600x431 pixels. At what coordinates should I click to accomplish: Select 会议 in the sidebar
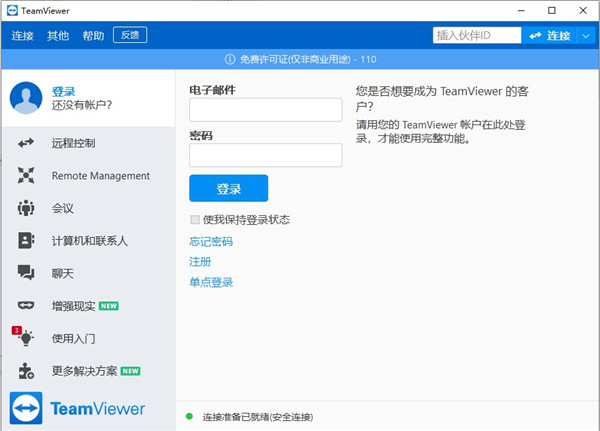pyautogui.click(x=89, y=208)
